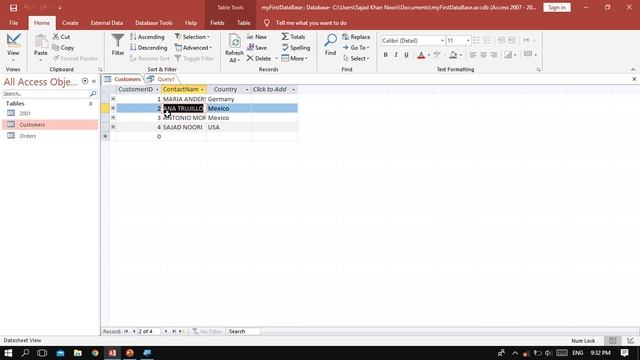
Task: Open the Find dialog
Action: point(330,45)
